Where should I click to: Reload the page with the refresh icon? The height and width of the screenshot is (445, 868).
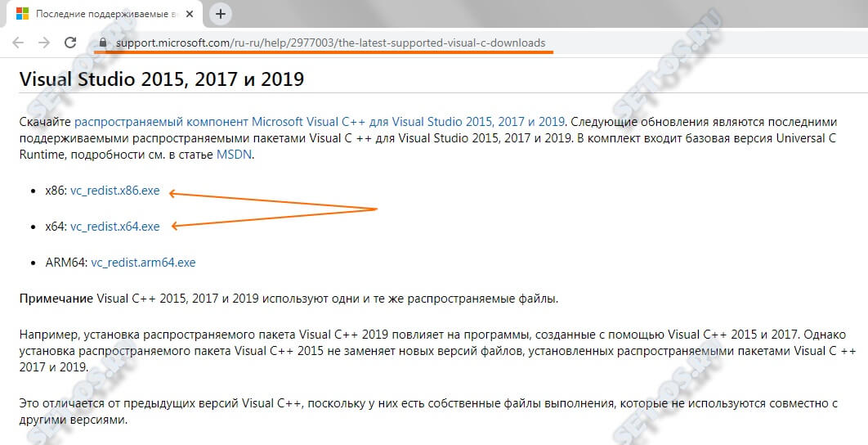[70, 43]
